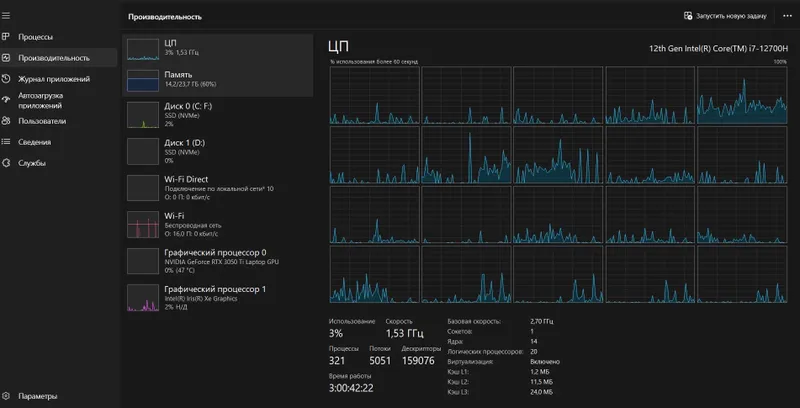Click the Параметры gear icon
Screen dimensions: 800x408
(6, 396)
